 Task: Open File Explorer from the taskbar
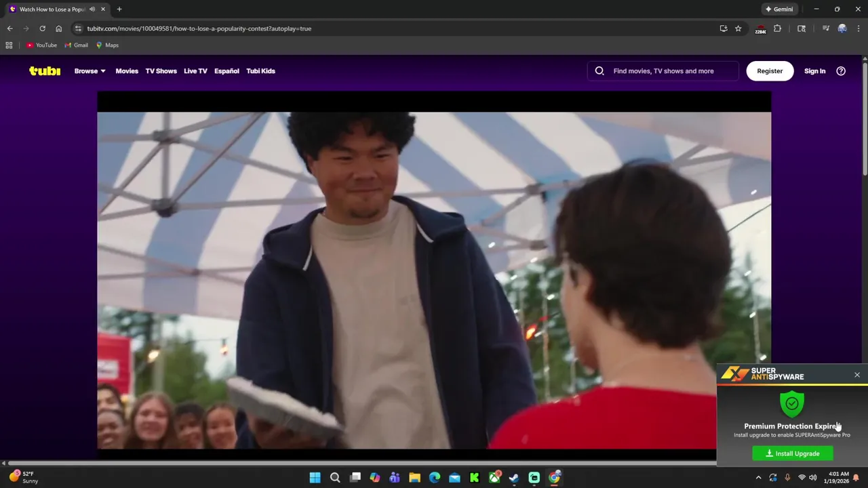pyautogui.click(x=414, y=478)
